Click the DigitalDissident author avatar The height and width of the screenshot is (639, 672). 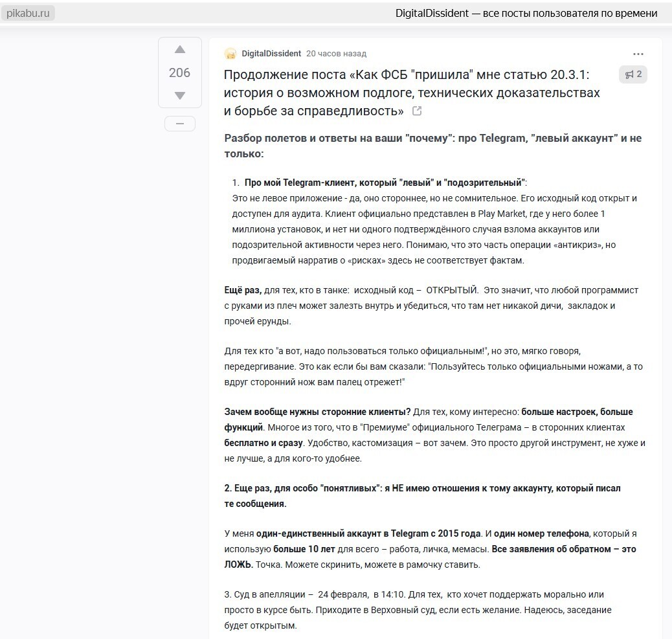230,54
